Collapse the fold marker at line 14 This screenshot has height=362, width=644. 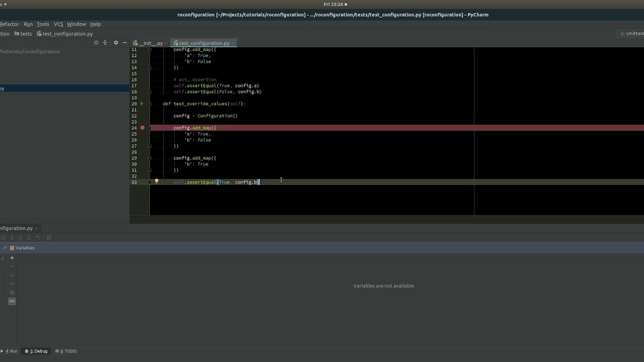pyautogui.click(x=149, y=67)
